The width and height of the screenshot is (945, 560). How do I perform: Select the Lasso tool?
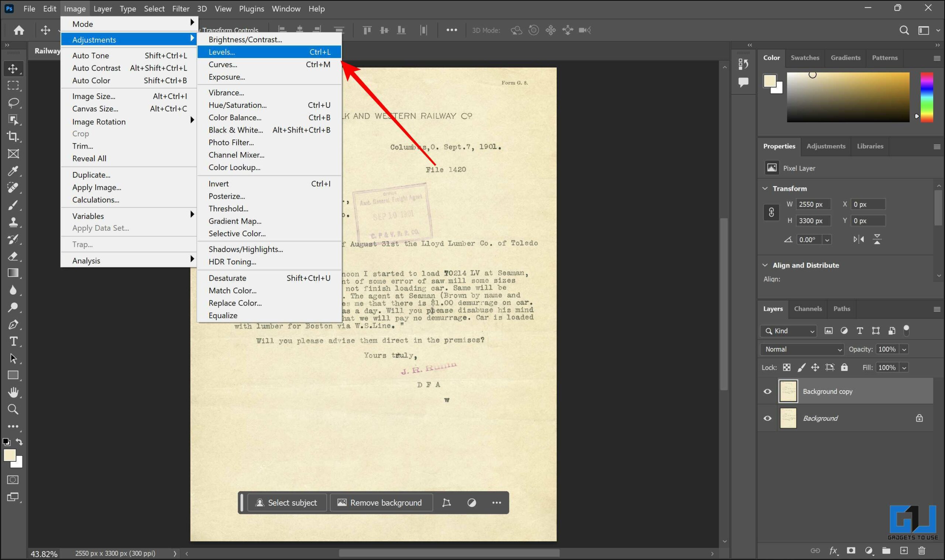tap(13, 103)
